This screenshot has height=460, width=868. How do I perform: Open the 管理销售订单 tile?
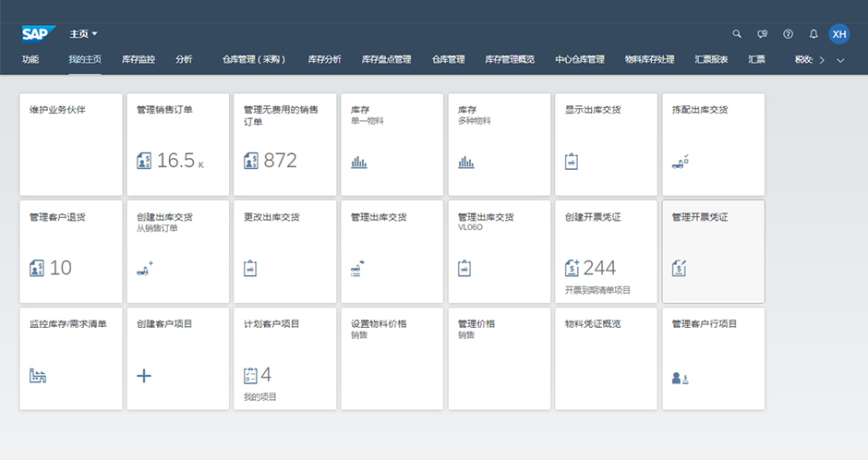[x=178, y=144]
